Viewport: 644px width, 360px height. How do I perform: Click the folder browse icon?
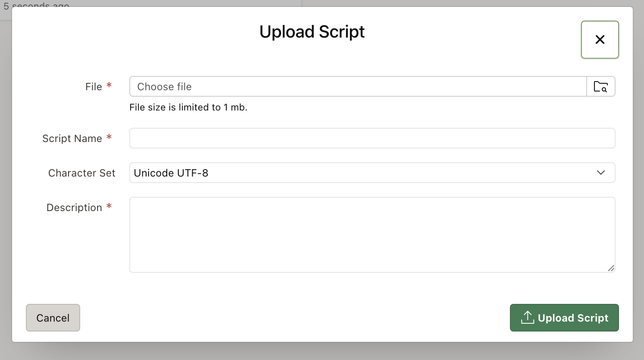pyautogui.click(x=600, y=87)
